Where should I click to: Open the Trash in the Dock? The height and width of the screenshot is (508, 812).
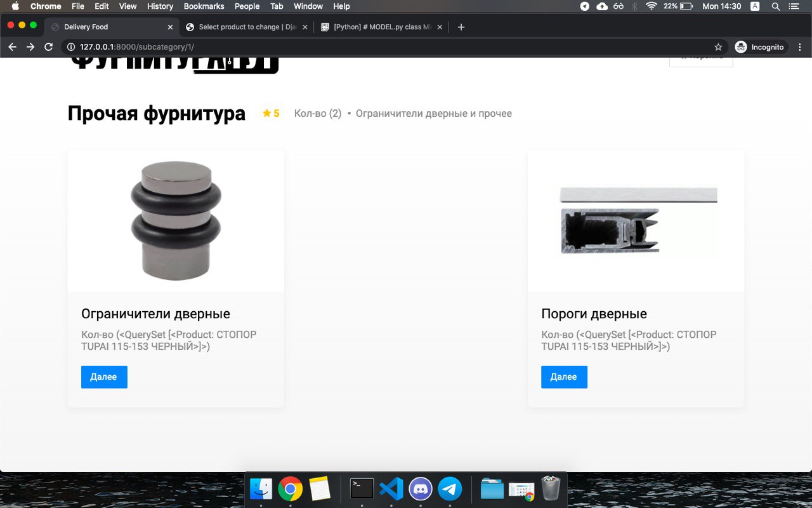[x=551, y=488]
